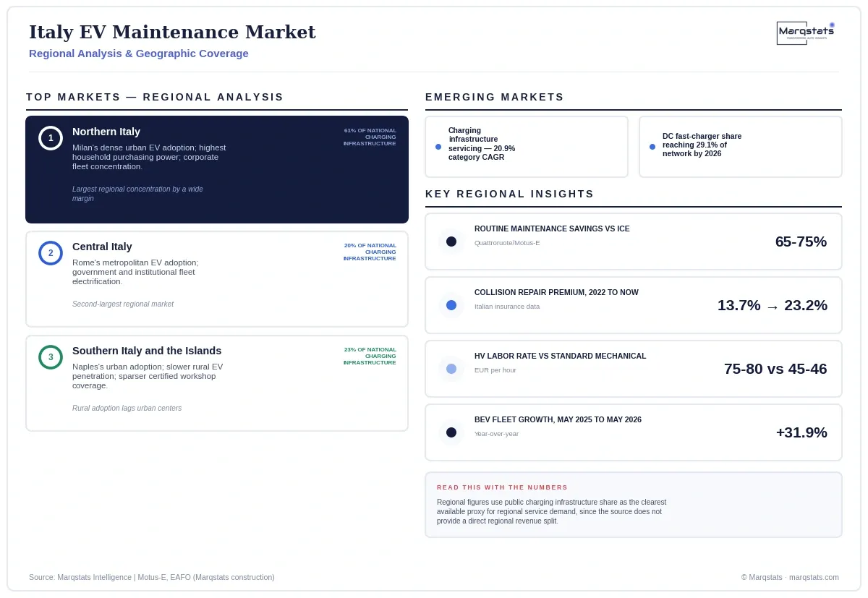Click the Italian insurance data note
The image size is (868, 598).
[x=507, y=307]
